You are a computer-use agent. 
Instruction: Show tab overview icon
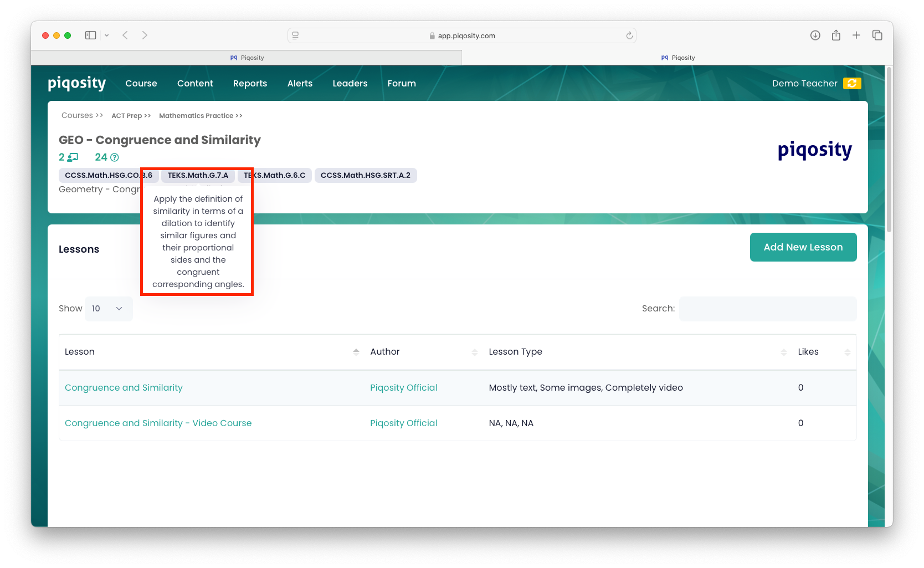(877, 35)
